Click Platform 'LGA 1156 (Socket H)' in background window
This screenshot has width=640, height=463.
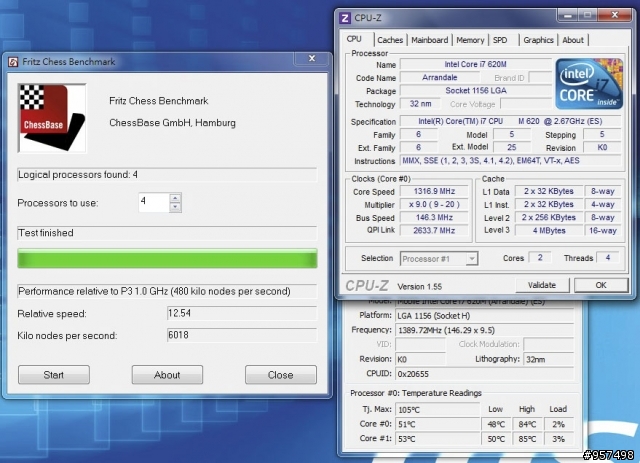coord(484,315)
